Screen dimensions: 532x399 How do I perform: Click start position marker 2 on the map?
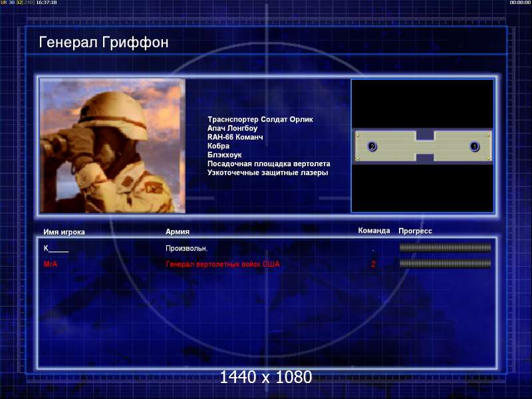point(372,146)
